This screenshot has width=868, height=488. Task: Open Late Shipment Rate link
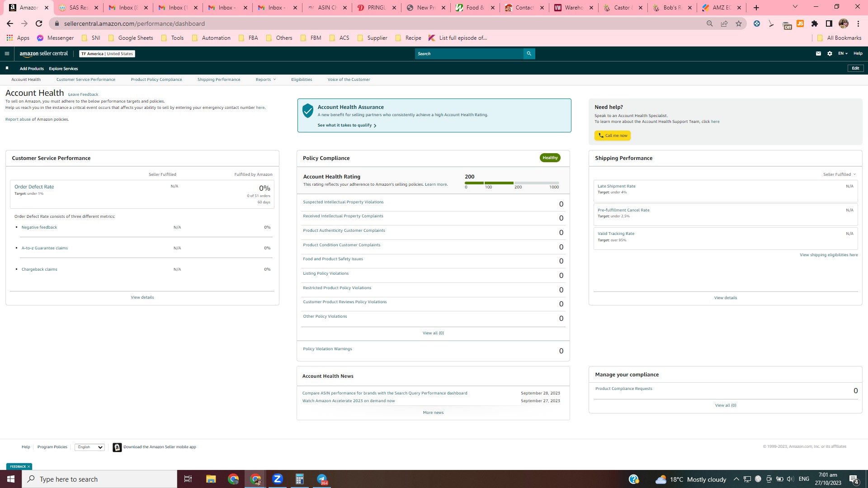click(616, 186)
